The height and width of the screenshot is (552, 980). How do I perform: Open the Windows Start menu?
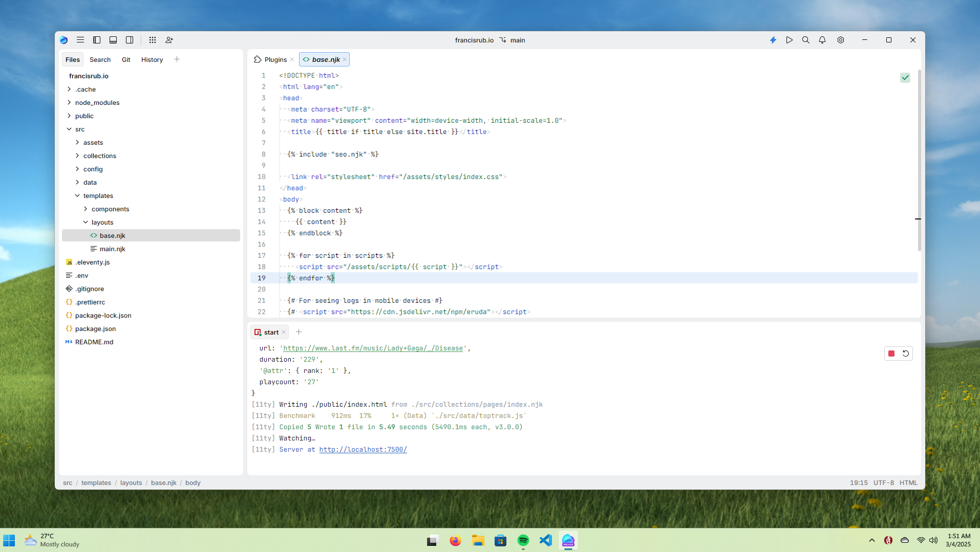coord(9,540)
